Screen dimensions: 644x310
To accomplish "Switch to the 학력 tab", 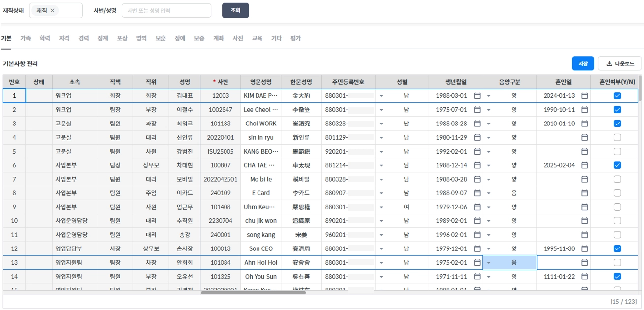I will 45,38.
